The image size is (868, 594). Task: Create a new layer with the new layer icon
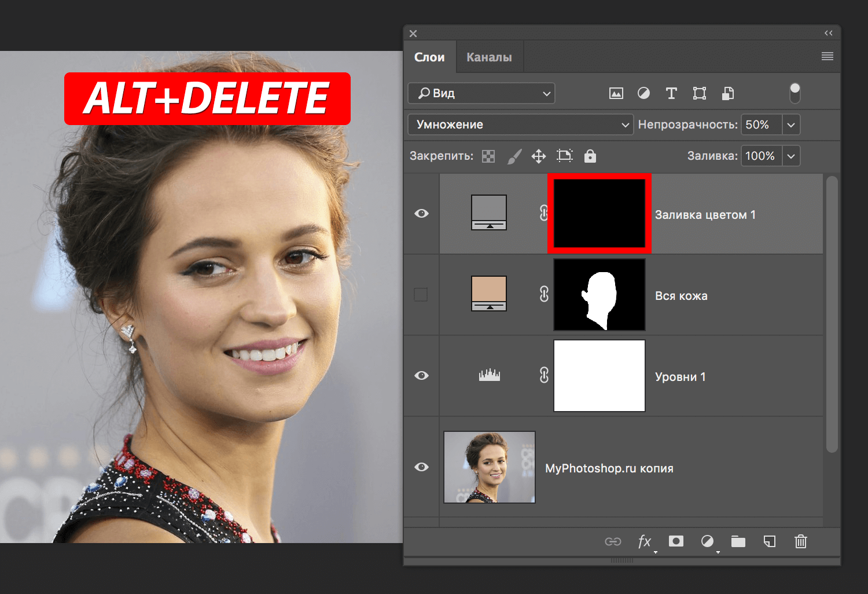point(770,542)
